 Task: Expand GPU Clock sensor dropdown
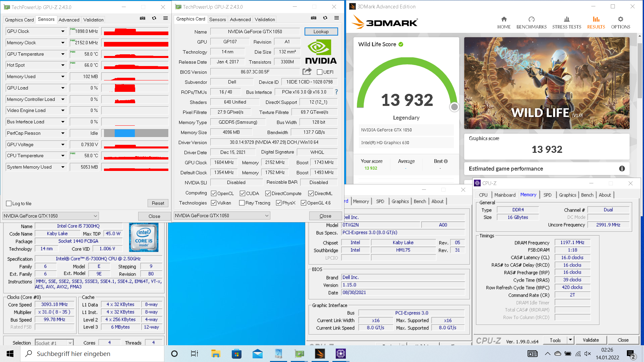coord(63,31)
